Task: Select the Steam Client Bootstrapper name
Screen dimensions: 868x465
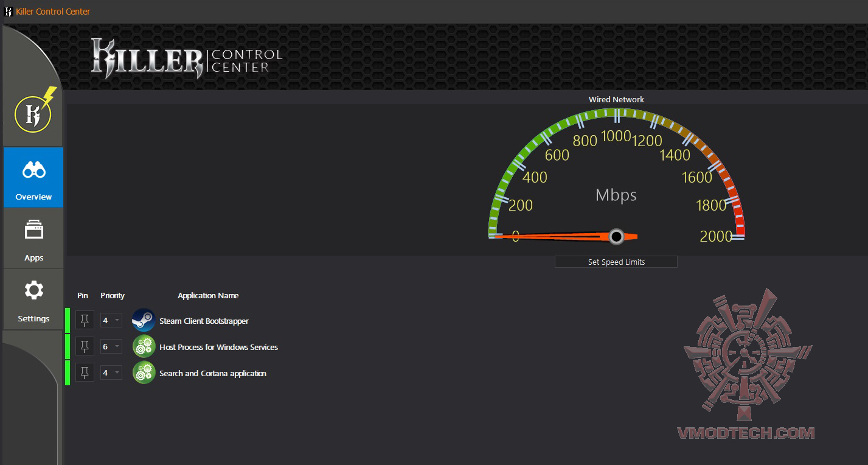Action: click(204, 321)
